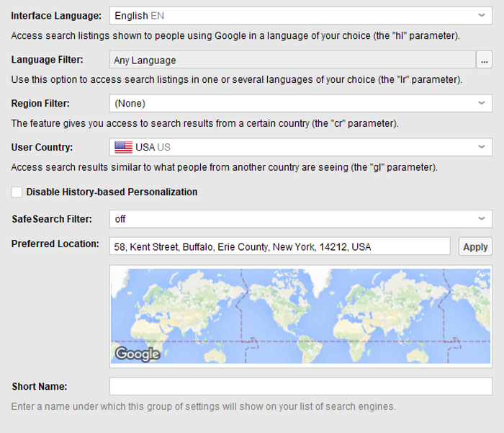Click the Short Name label
The width and height of the screenshot is (504, 433).
[x=40, y=387]
